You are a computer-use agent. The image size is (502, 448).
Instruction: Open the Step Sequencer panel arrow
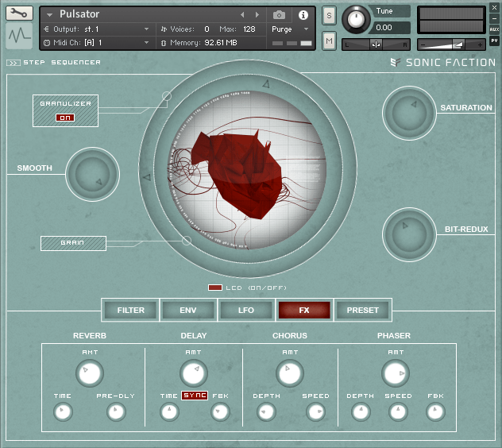(14, 63)
